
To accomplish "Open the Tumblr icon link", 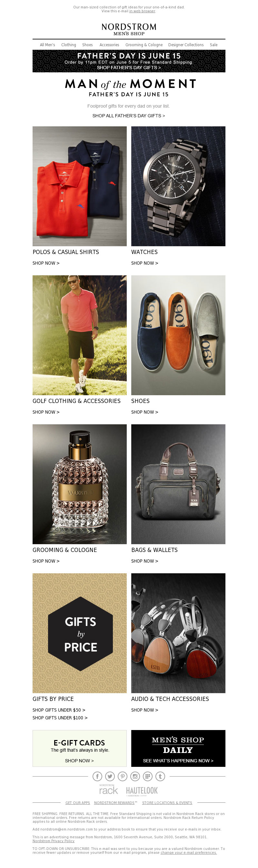I will [160, 776].
